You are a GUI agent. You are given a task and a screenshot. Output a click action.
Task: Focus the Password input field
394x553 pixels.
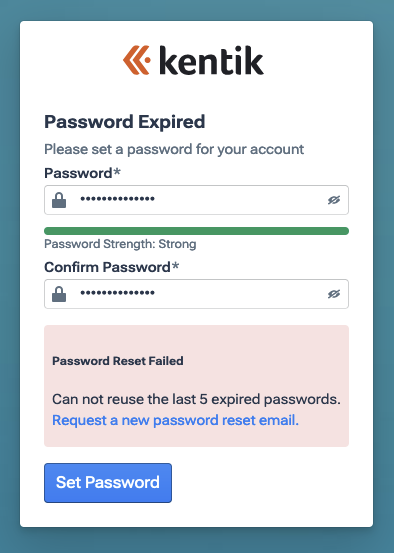(196, 200)
